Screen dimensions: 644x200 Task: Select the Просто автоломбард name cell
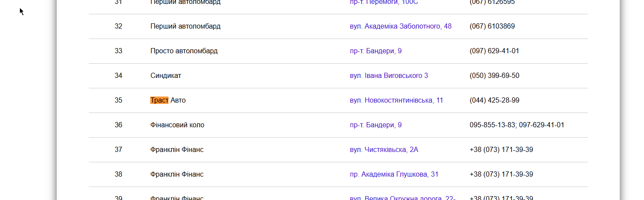(x=184, y=51)
